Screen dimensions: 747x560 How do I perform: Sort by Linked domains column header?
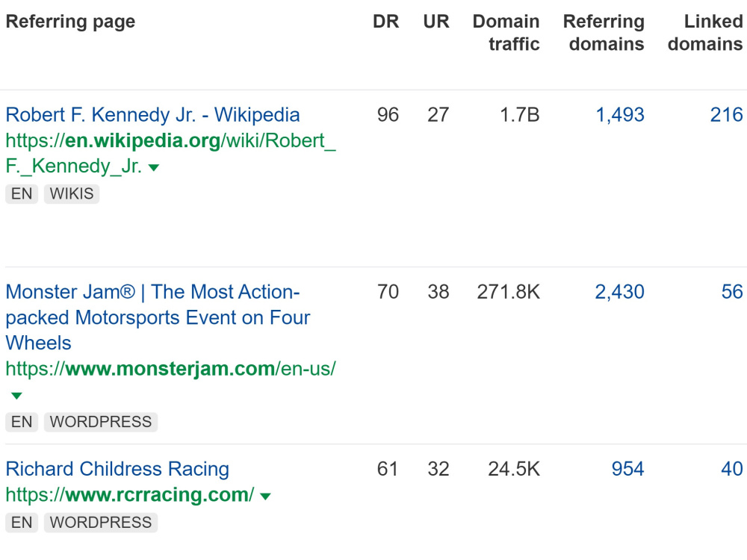(x=705, y=32)
